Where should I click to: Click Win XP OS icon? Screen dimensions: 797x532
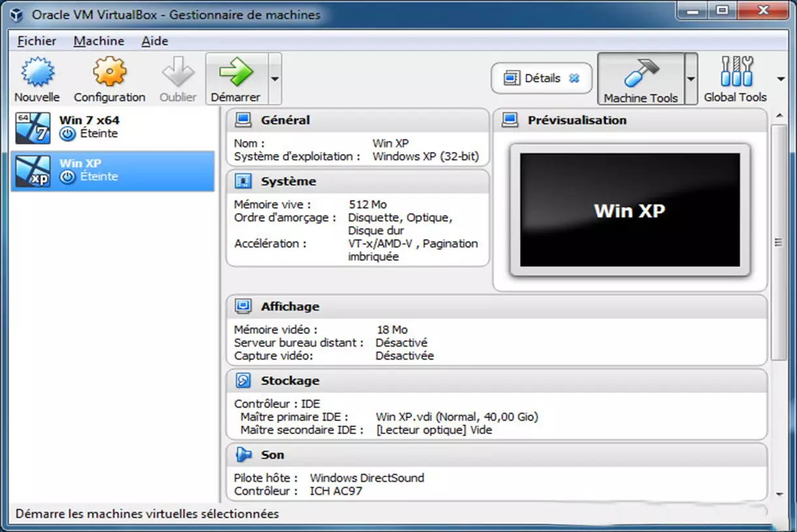33,171
